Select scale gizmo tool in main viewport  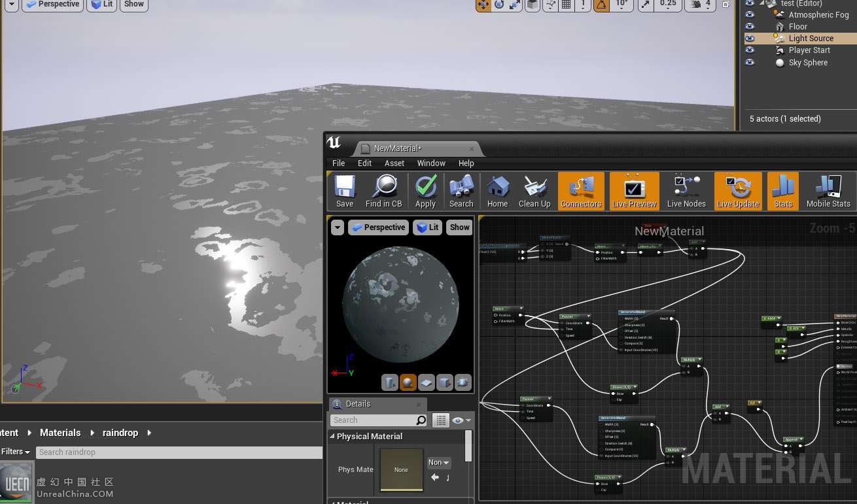point(516,5)
